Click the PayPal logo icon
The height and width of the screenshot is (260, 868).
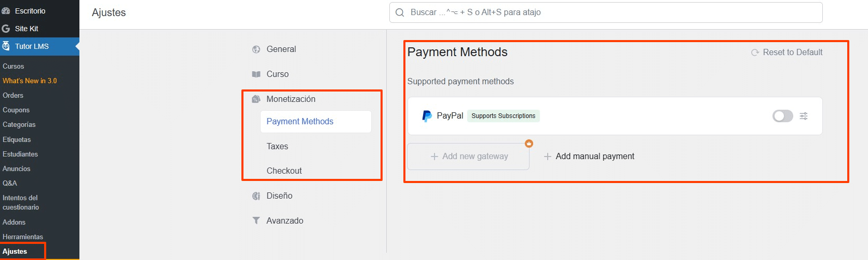coord(427,116)
